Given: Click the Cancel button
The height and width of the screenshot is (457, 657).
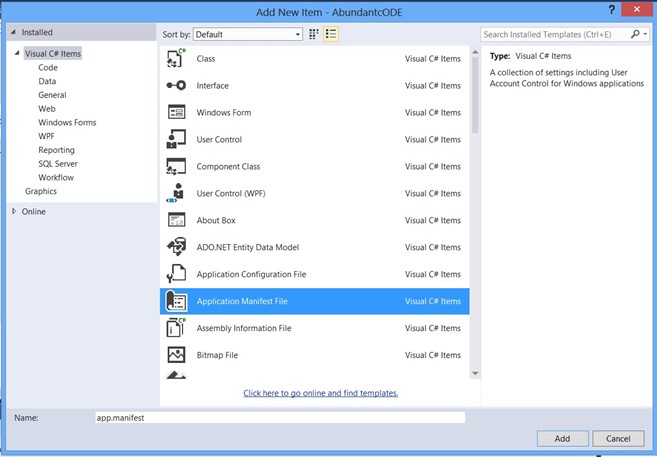Looking at the screenshot, I should click(618, 439).
